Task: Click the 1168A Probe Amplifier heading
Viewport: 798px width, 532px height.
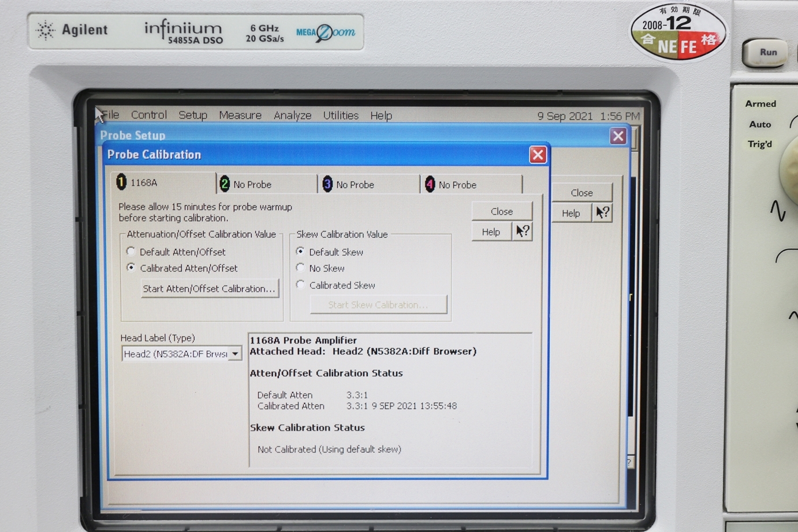Action: (303, 340)
